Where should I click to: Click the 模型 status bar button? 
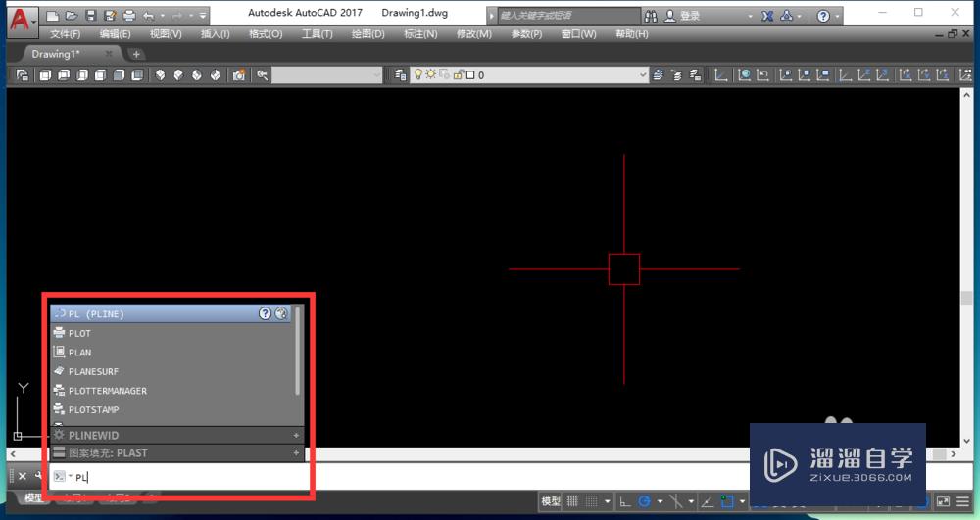tap(551, 501)
